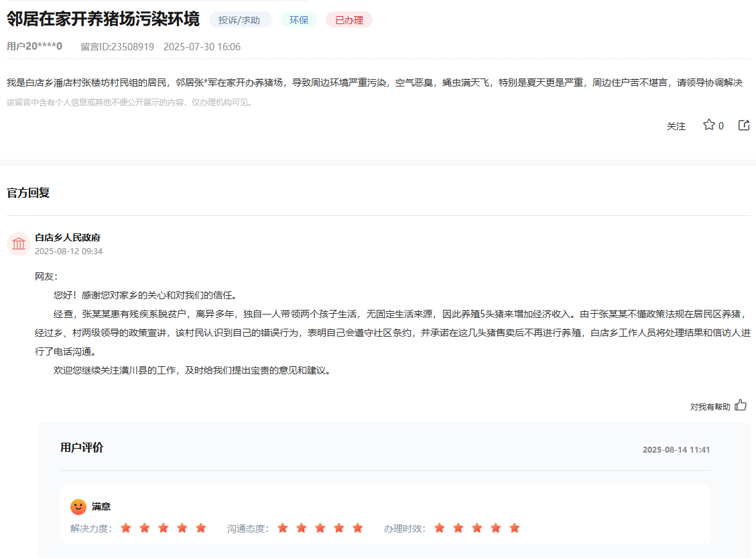Viewport: 756px width, 558px height.
Task: Click the fifth star of 解决力度 rating
Action: 201,528
